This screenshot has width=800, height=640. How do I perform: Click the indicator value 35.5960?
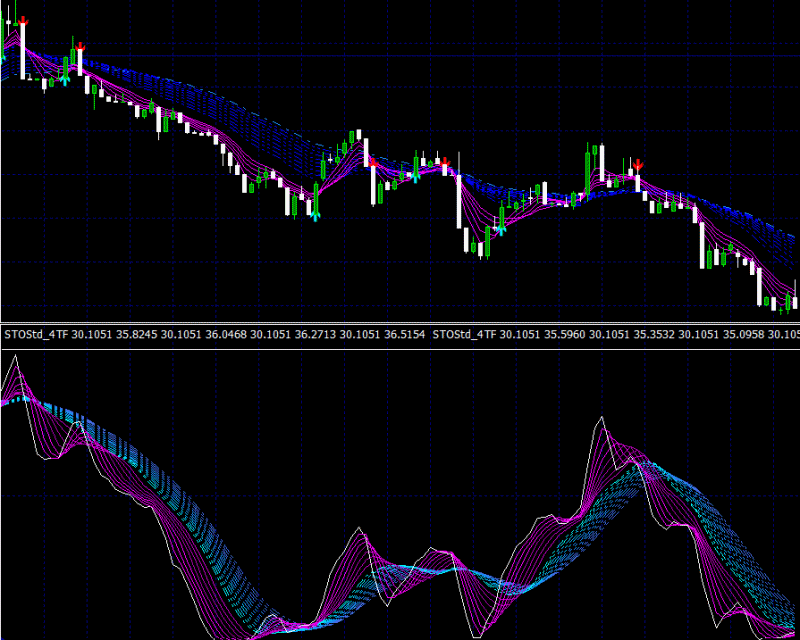coord(564,335)
